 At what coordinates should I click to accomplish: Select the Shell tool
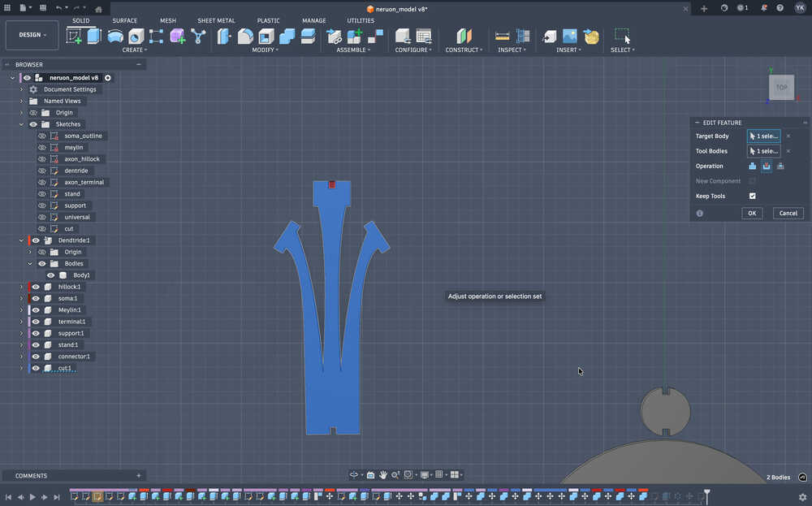coord(266,37)
